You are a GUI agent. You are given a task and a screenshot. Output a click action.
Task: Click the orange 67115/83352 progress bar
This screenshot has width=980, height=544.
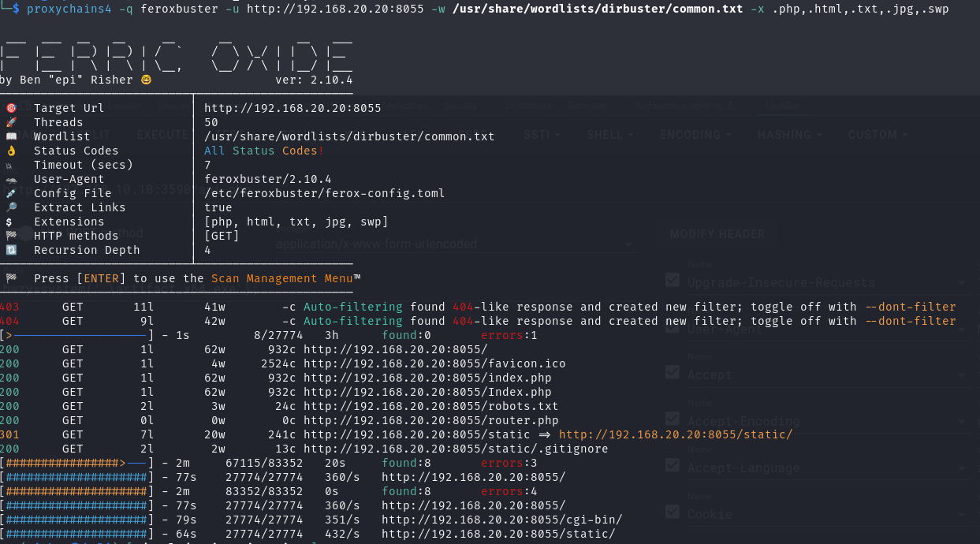(76, 463)
